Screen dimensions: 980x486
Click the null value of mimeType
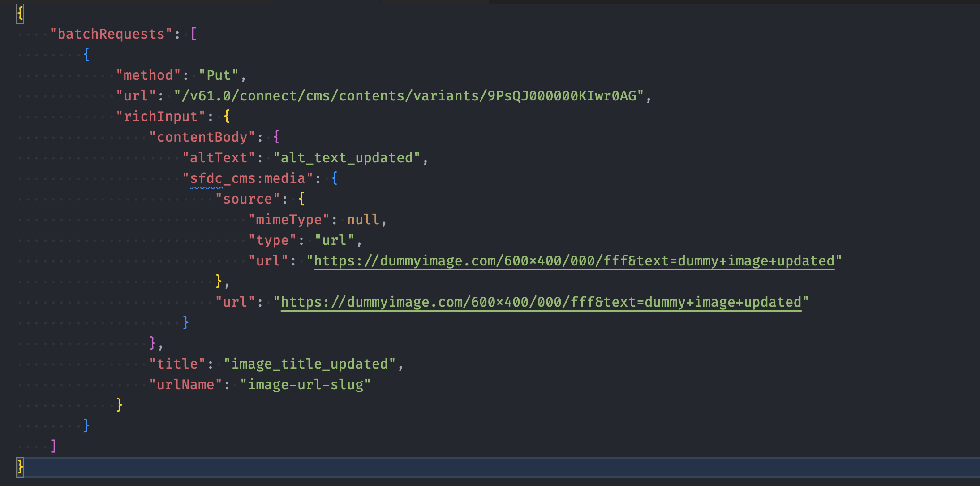363,220
